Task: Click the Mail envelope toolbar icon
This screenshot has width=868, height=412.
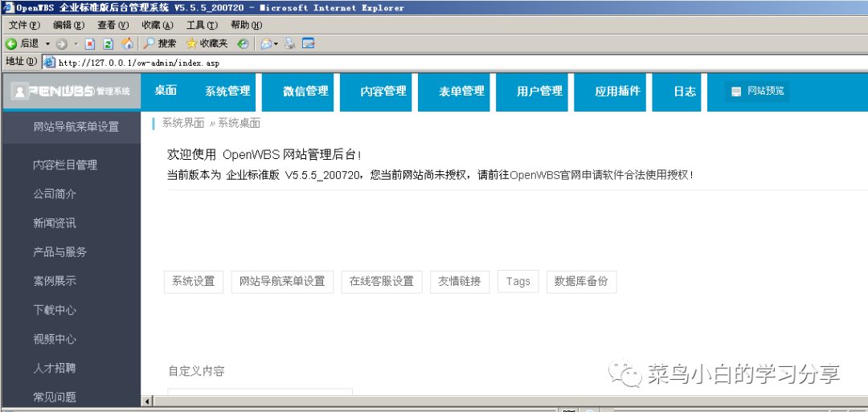Action: click(266, 43)
